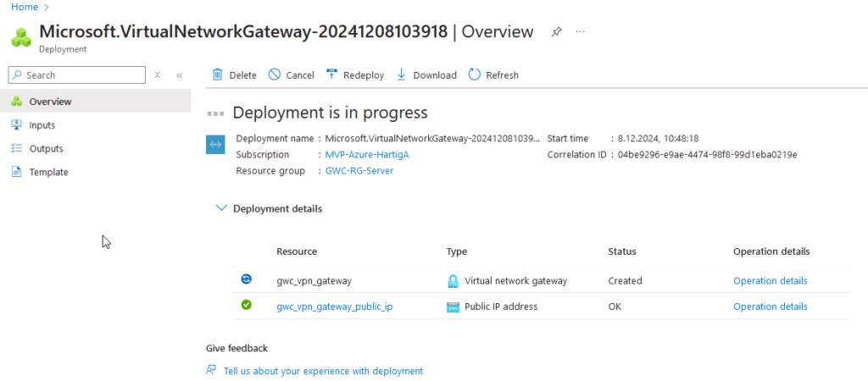Click the Outputs menu list icon
This screenshot has height=381, width=868.
pos(17,148)
